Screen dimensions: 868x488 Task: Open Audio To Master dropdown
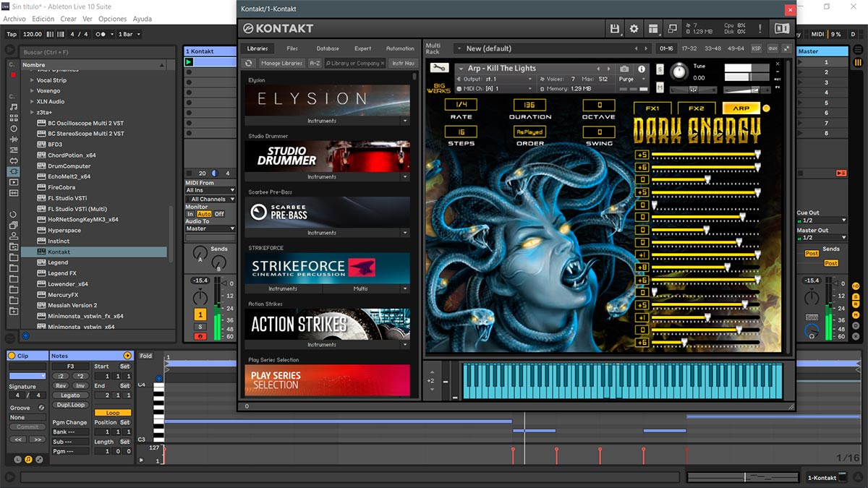click(210, 228)
